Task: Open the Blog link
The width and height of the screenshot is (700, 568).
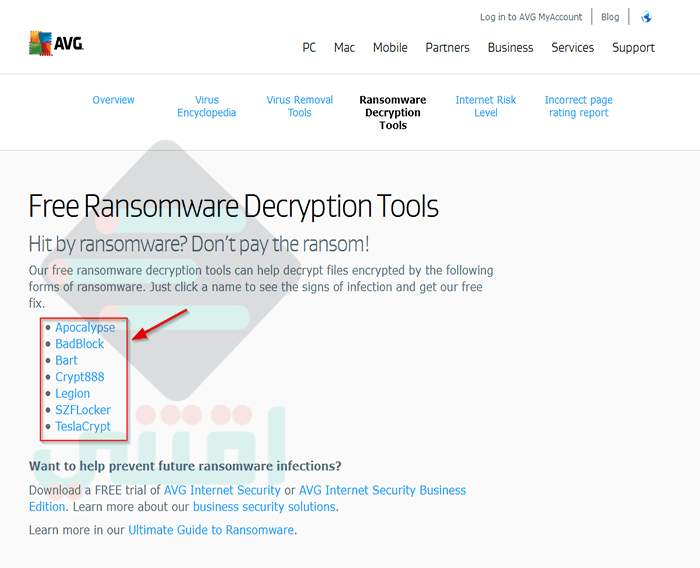Action: coord(610,17)
